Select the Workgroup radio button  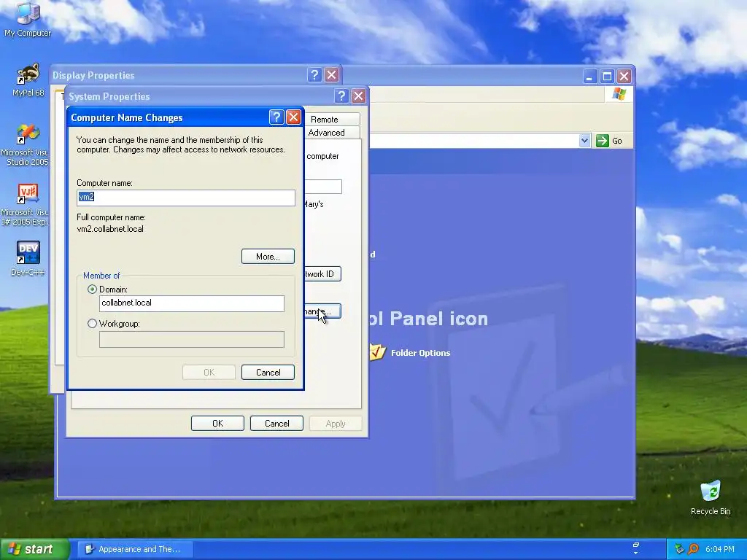click(x=93, y=323)
